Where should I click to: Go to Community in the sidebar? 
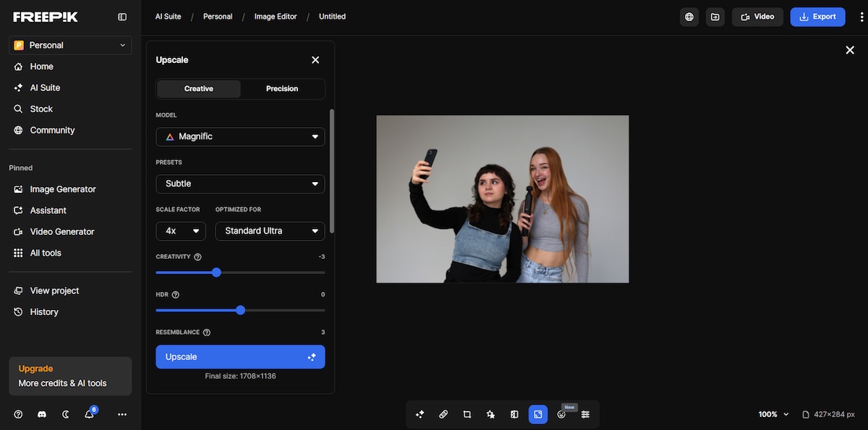[52, 130]
